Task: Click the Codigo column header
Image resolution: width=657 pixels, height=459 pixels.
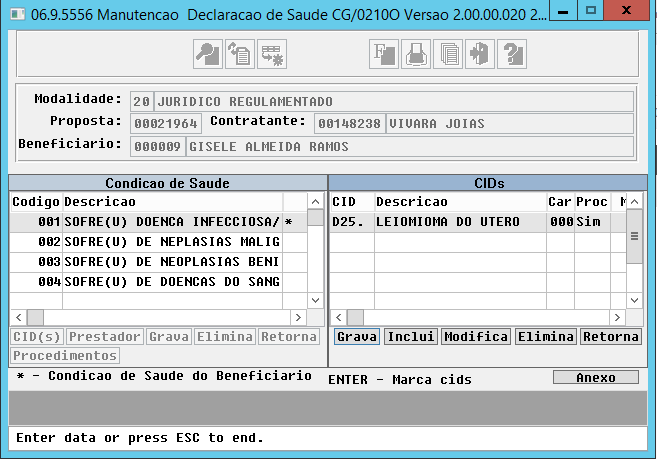Action: (36, 202)
